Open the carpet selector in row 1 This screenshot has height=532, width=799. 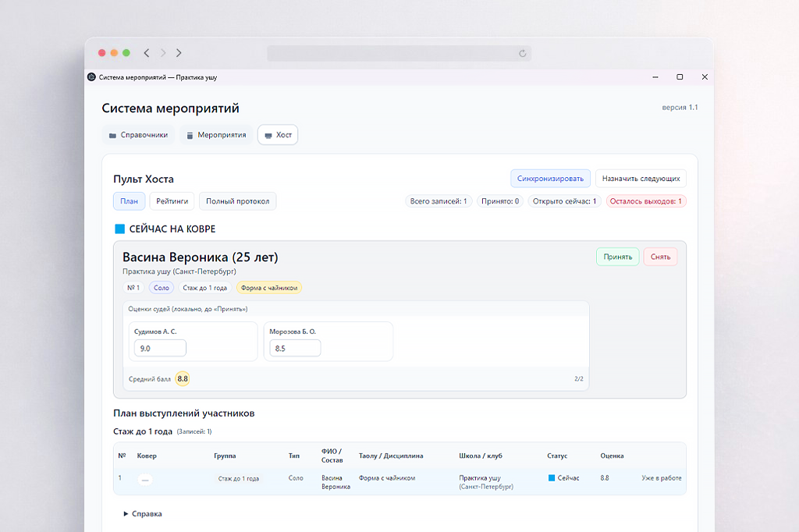click(x=146, y=480)
